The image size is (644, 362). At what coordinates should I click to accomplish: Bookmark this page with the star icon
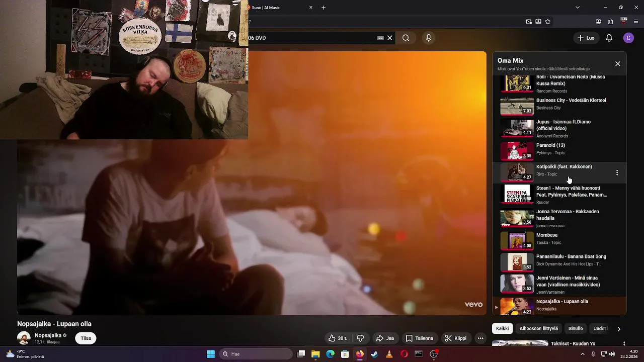(x=548, y=22)
